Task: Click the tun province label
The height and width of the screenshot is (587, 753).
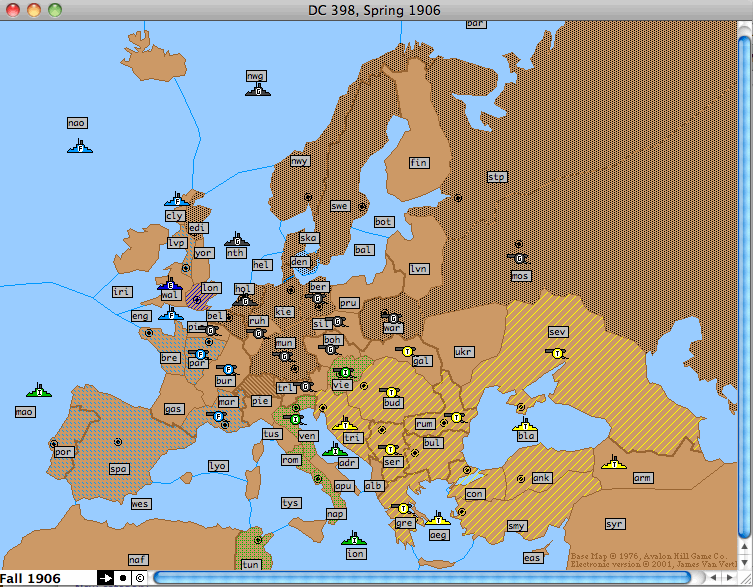Action: pyautogui.click(x=250, y=565)
